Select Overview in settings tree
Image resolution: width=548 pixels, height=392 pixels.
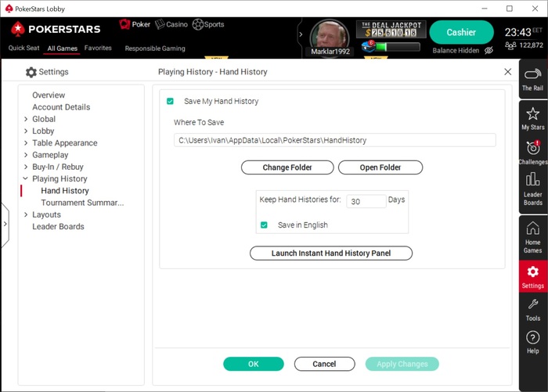pos(49,95)
